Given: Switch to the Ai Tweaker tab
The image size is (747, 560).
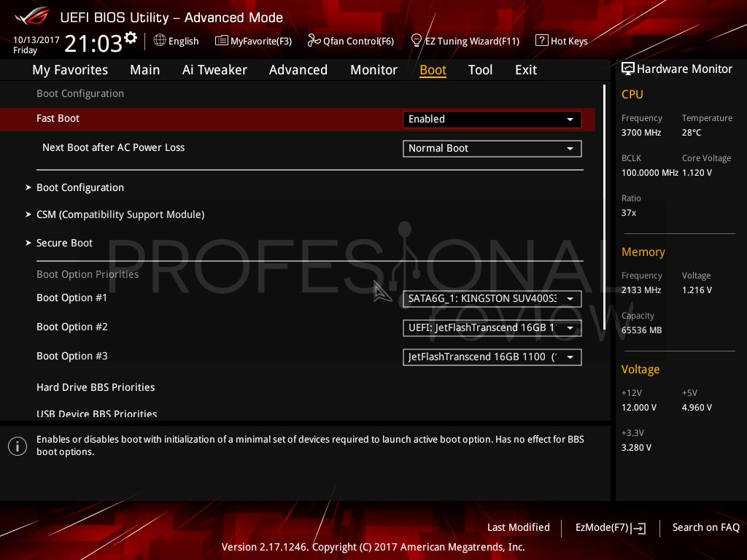Looking at the screenshot, I should click(x=214, y=70).
